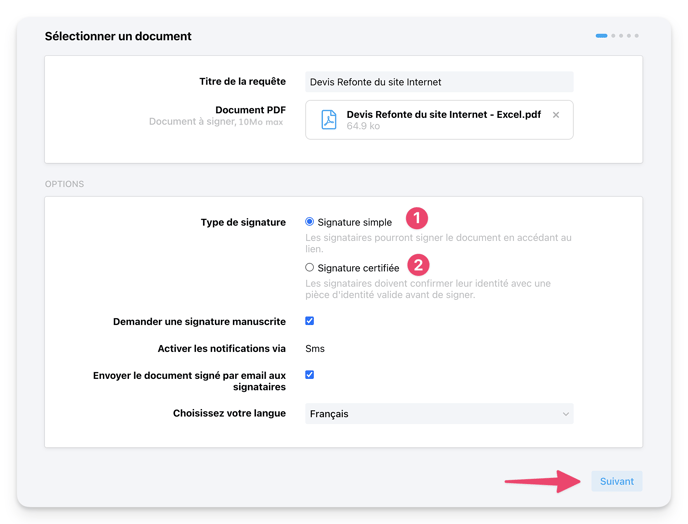This screenshot has width=688, height=524.
Task: Click the Type de signature label
Action: click(243, 222)
